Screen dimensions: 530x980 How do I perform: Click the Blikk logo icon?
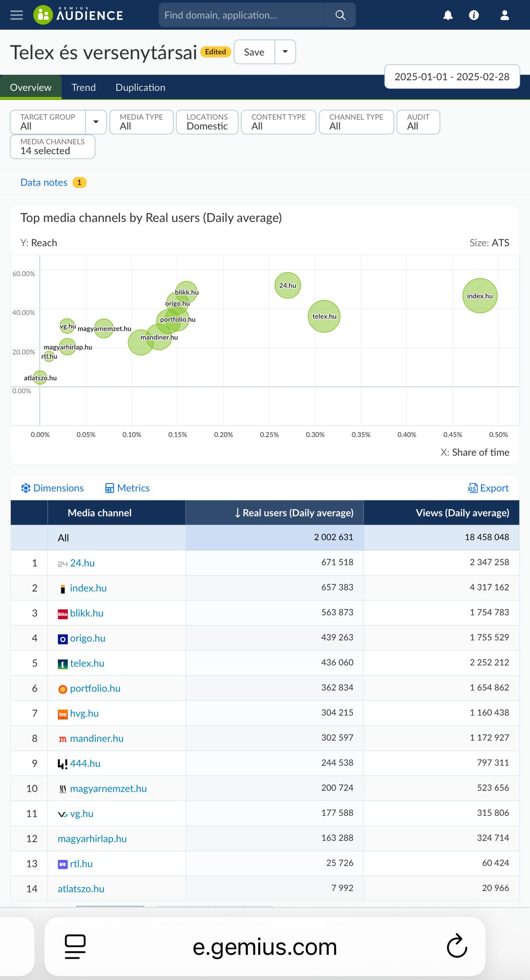63,614
